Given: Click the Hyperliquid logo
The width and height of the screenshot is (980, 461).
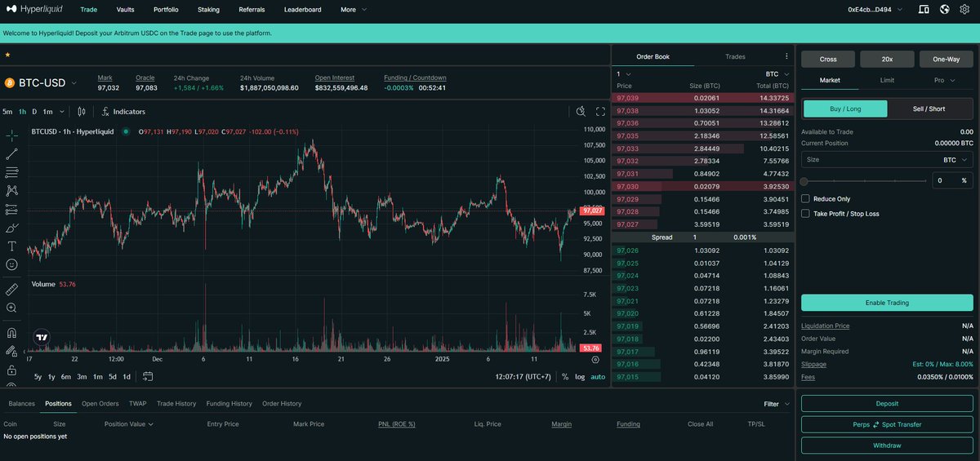Looking at the screenshot, I should pos(34,10).
